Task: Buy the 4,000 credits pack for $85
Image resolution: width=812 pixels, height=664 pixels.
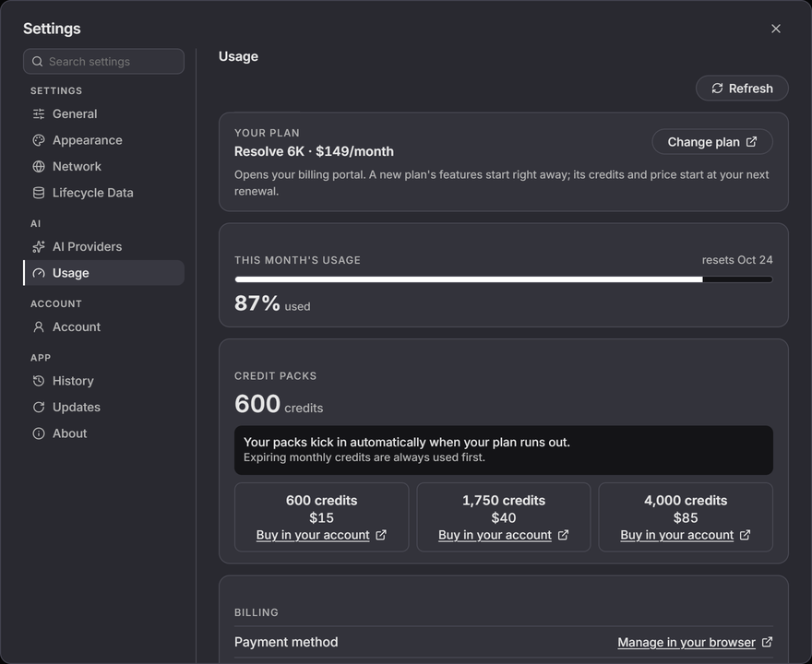Action: (x=686, y=535)
